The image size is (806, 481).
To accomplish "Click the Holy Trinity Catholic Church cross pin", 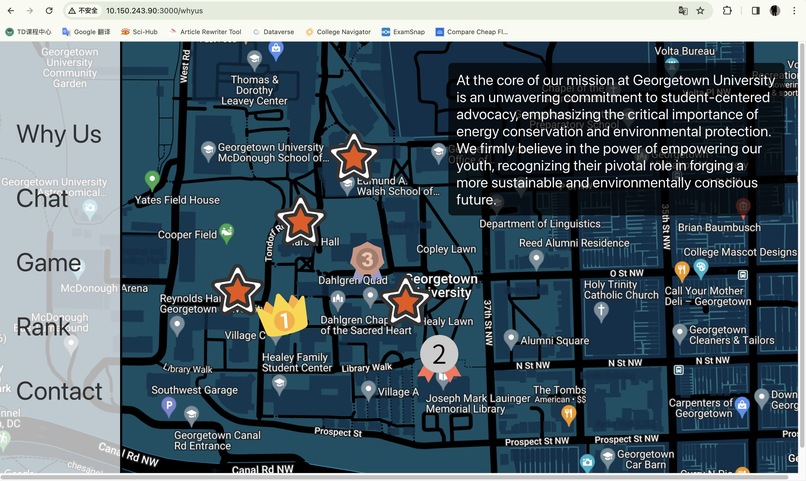I will point(601,311).
